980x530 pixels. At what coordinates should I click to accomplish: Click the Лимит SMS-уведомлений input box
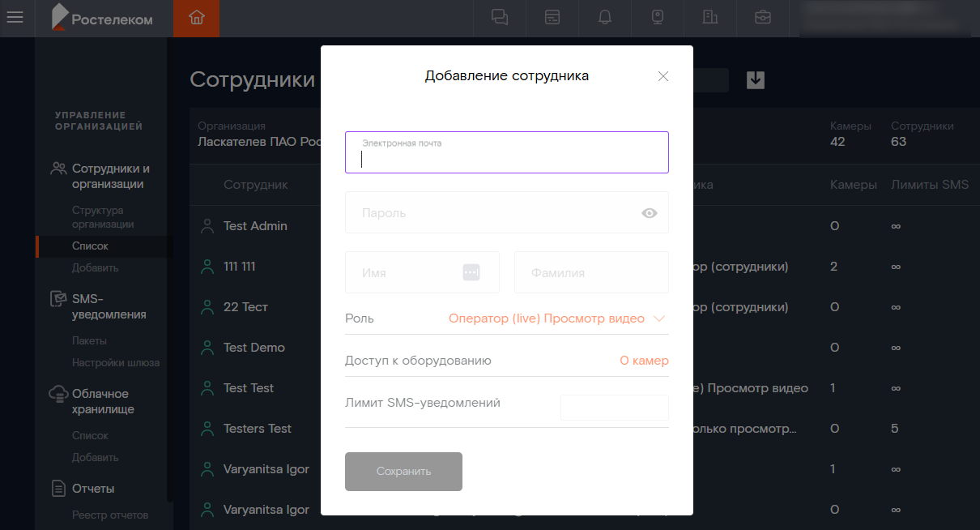pyautogui.click(x=615, y=407)
